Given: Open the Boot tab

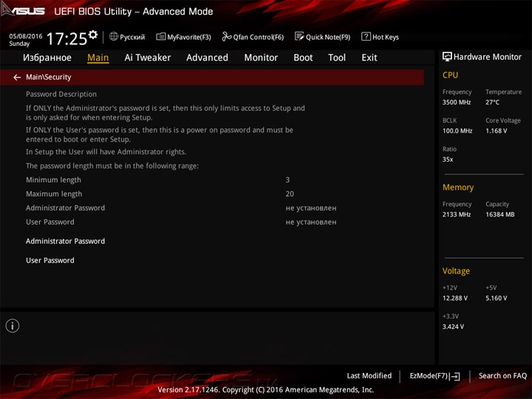Looking at the screenshot, I should coord(303,58).
